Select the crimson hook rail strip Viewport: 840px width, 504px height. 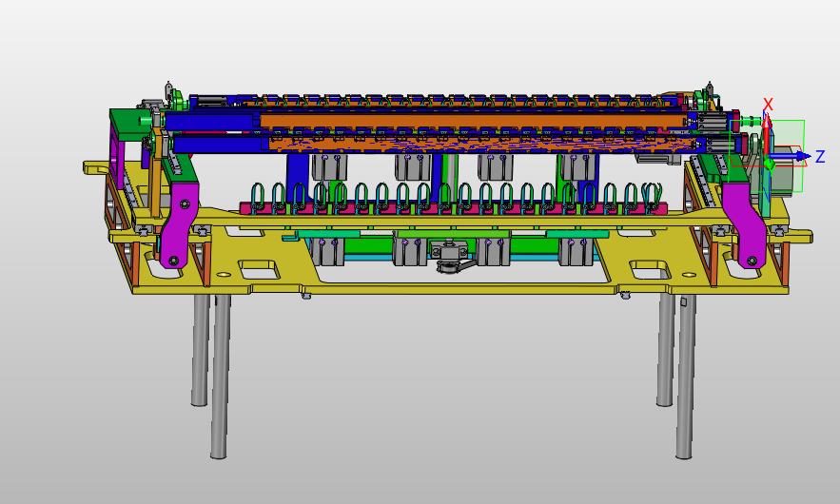(455, 208)
